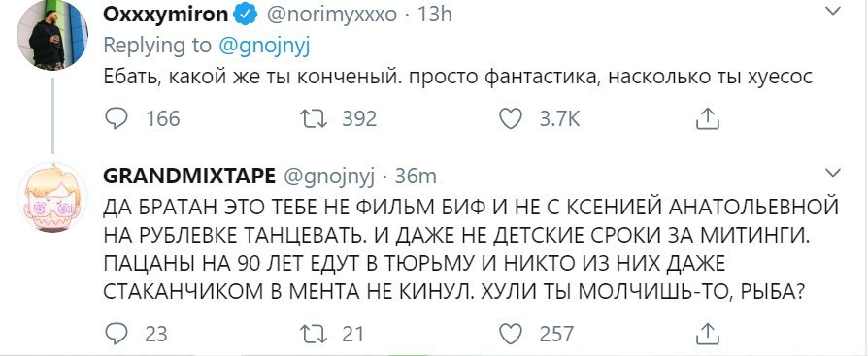Screen dimensions: 868x356
Task: Open GRANDMIXTAPE profile from display name
Action: coord(189,176)
